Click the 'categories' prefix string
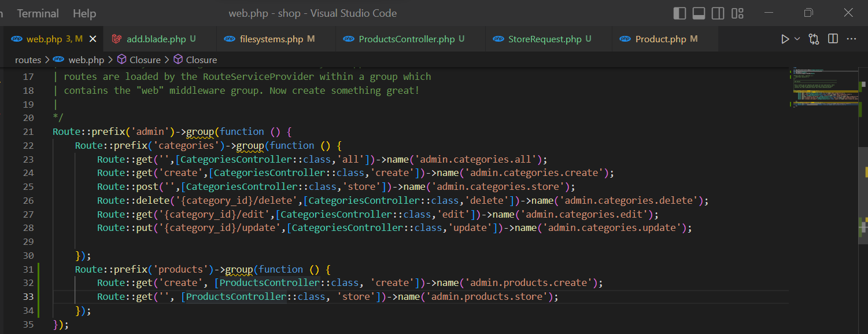 click(x=186, y=145)
